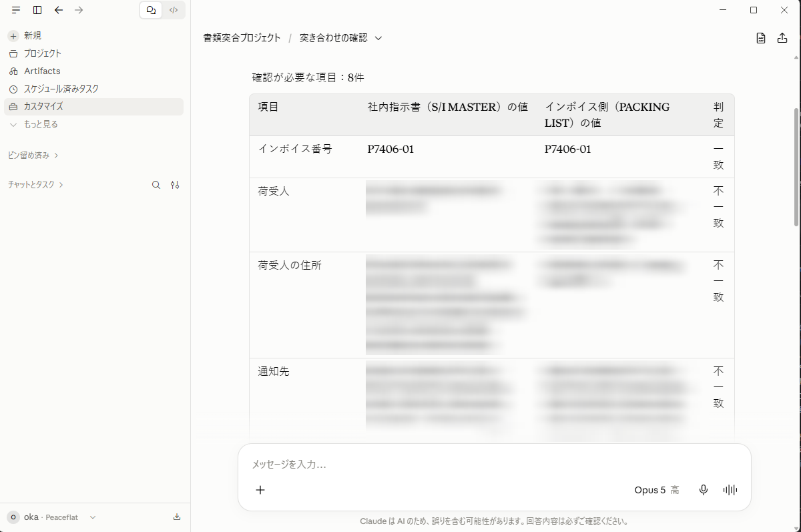Toggle the sidebar panel icon
801x532 pixels.
click(x=37, y=10)
